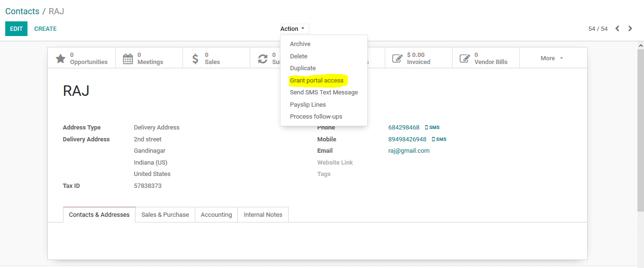Open the $ 0.00 Invoiced stat button

[x=418, y=58]
